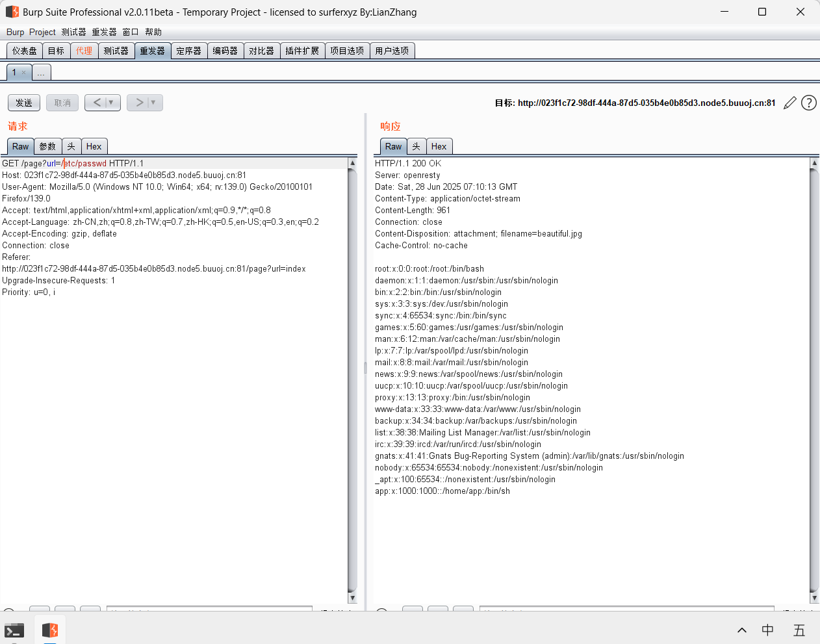Click the www-data passwd entry line

(478, 409)
